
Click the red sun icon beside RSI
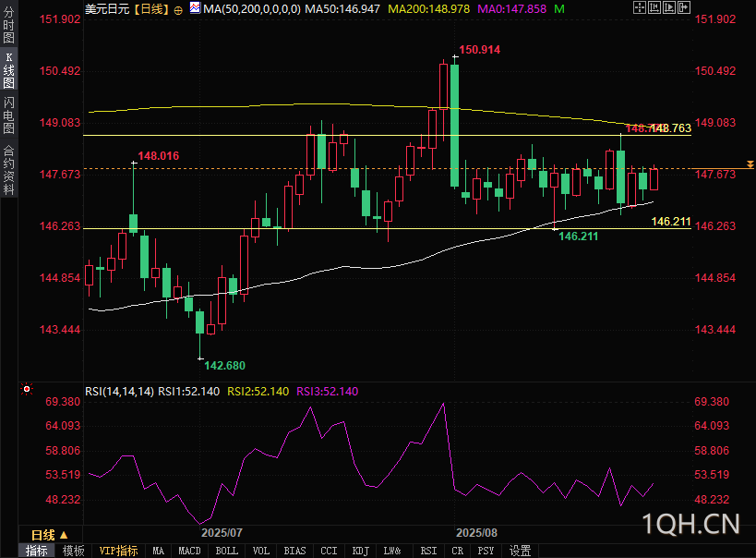27,390
